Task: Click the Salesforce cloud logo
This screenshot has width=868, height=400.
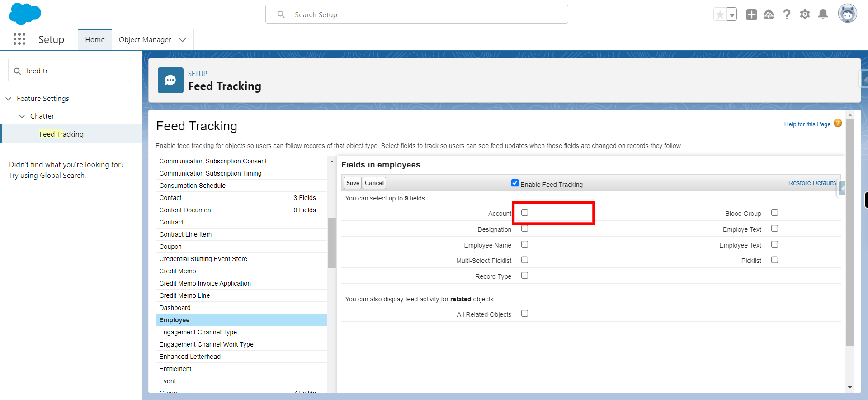Action: pyautogui.click(x=25, y=14)
